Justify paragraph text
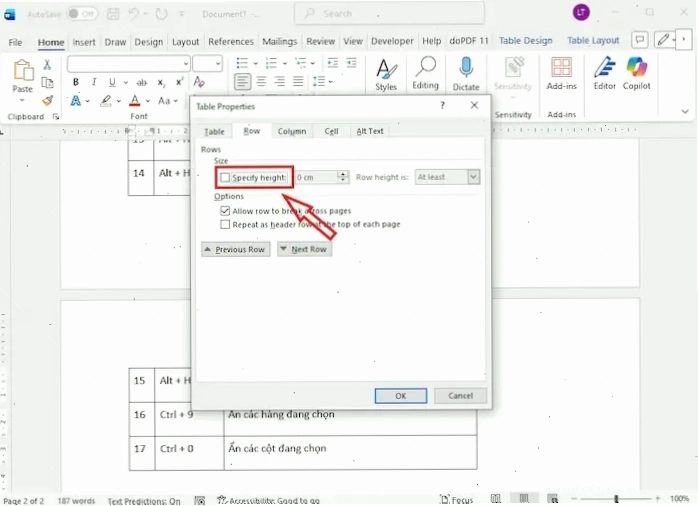This screenshot has width=698, height=506. [x=298, y=81]
